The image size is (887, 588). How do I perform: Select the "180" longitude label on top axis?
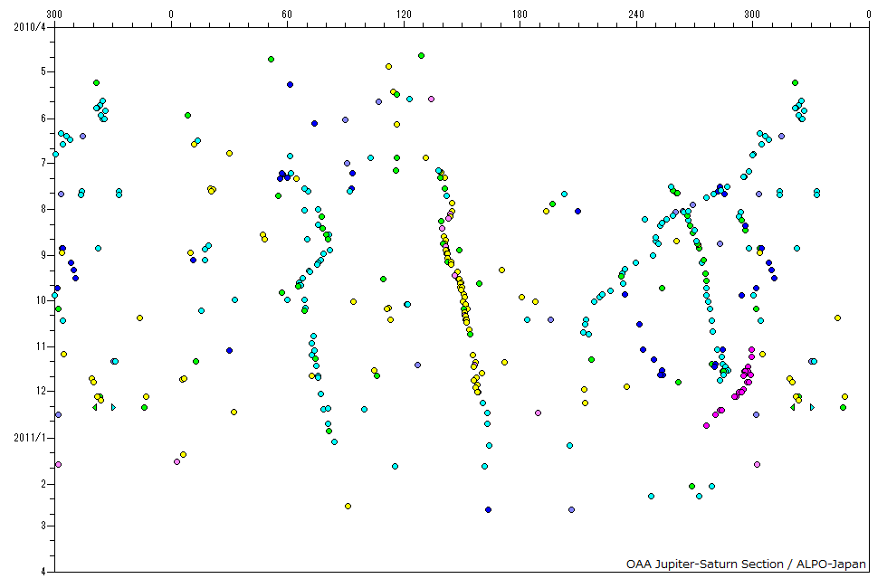click(x=520, y=14)
